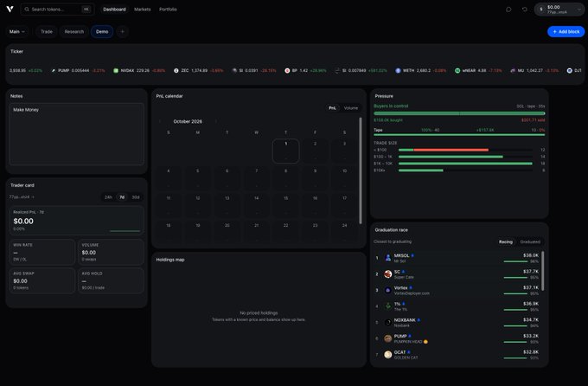Image resolution: width=588 pixels, height=386 pixels.
Task: Switch PnL calendar to PnL mode
Action: click(332, 108)
